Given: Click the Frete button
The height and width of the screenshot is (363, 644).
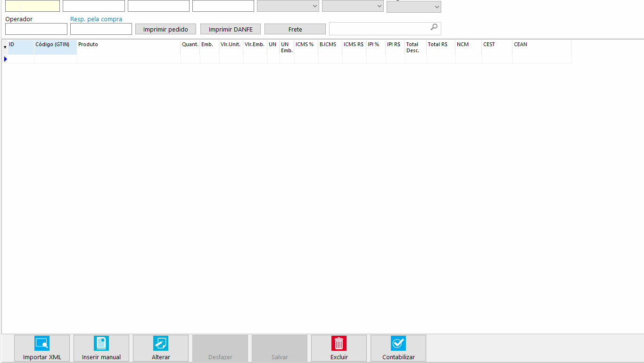Looking at the screenshot, I should (295, 29).
